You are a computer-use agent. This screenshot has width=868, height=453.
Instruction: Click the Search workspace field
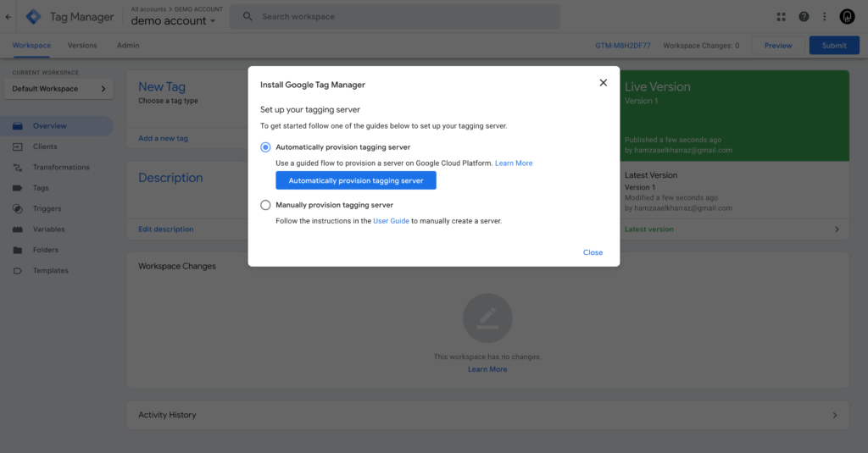(x=395, y=17)
